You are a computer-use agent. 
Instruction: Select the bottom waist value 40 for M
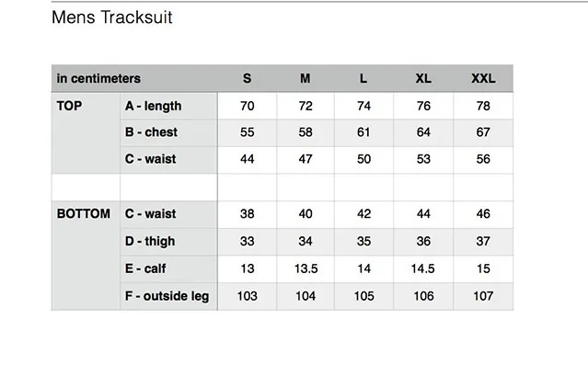pyautogui.click(x=306, y=214)
